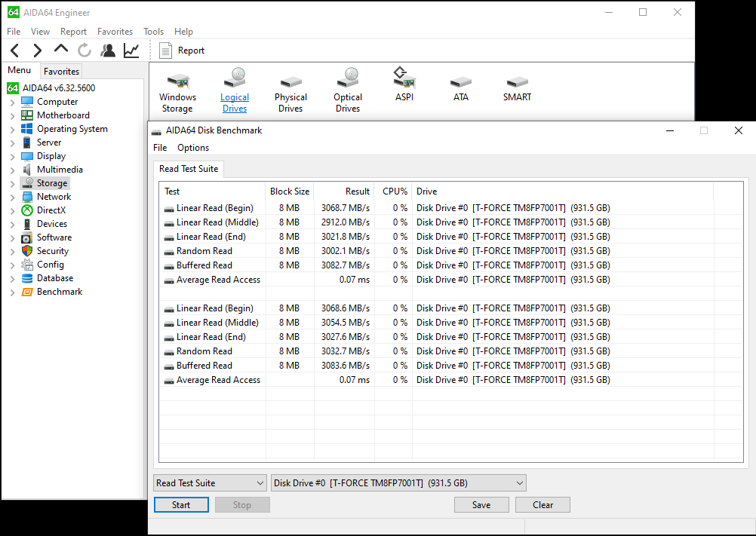Switch to the Favorites sidebar tab
756x536 pixels.
click(61, 72)
